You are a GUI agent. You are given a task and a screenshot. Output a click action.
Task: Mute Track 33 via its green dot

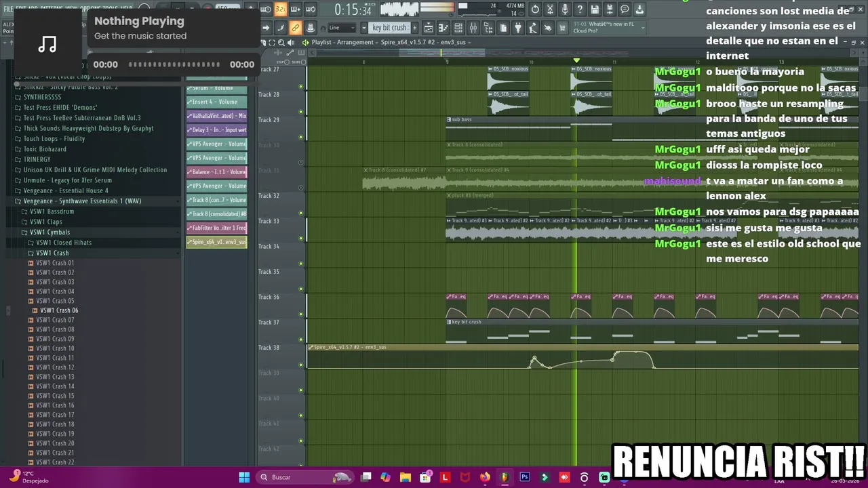click(x=301, y=239)
